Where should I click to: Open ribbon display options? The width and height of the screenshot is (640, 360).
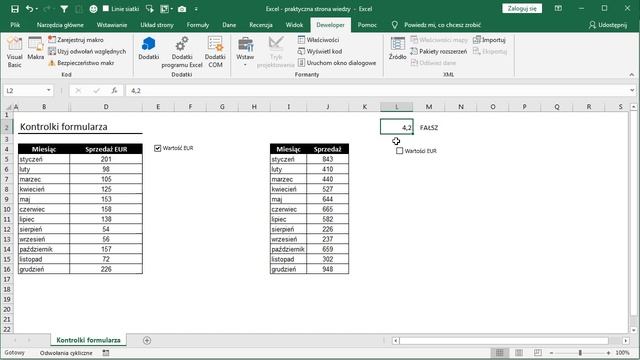click(x=558, y=8)
